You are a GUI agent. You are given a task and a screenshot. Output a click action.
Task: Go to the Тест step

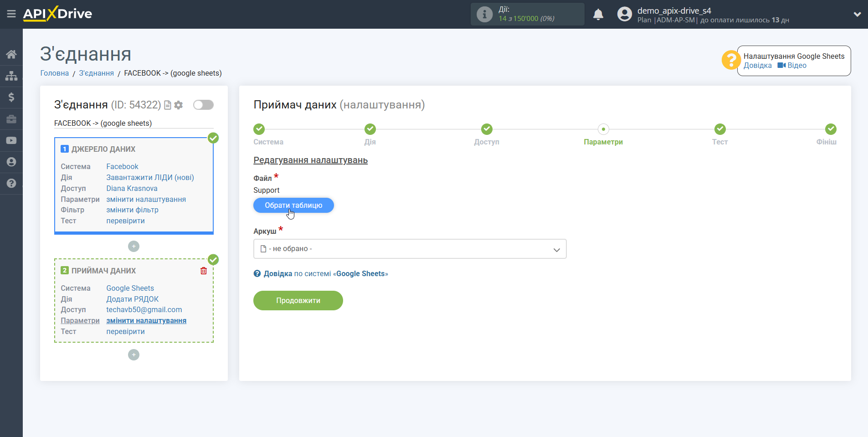point(720,129)
